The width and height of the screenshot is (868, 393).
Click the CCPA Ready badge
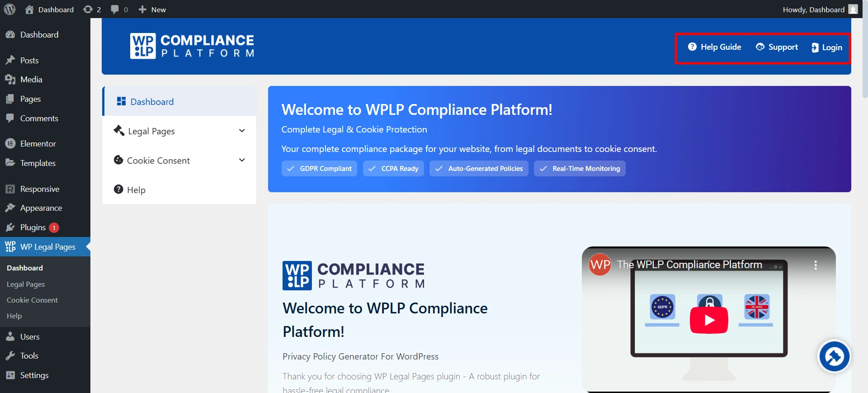click(393, 168)
